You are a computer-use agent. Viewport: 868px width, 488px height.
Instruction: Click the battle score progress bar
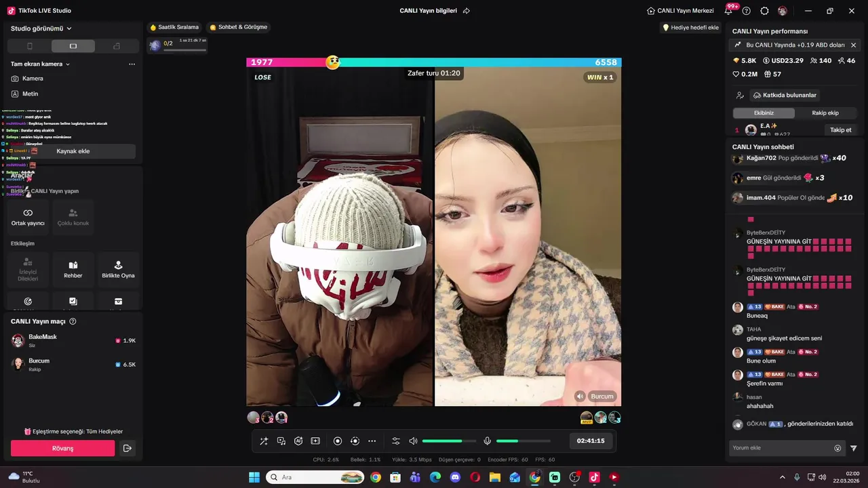pos(434,62)
